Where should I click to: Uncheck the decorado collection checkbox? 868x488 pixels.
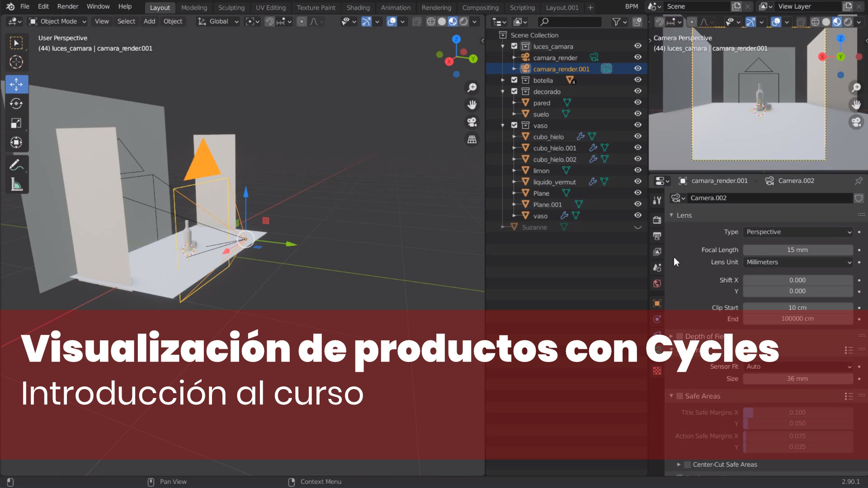pyautogui.click(x=514, y=91)
